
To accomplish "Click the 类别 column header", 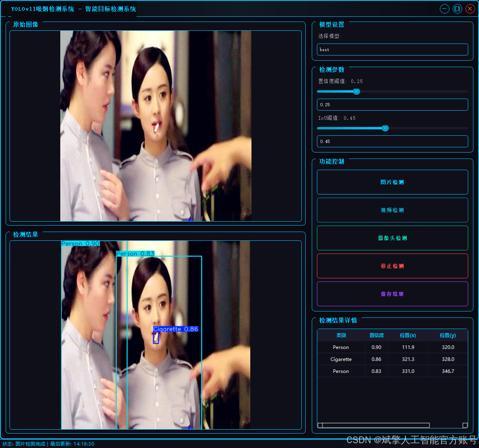I will [x=341, y=335].
